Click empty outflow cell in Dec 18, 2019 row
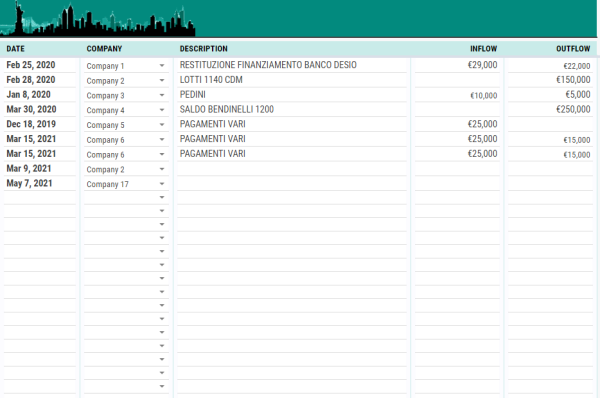Viewport: 600px width, 398px height. click(x=550, y=124)
